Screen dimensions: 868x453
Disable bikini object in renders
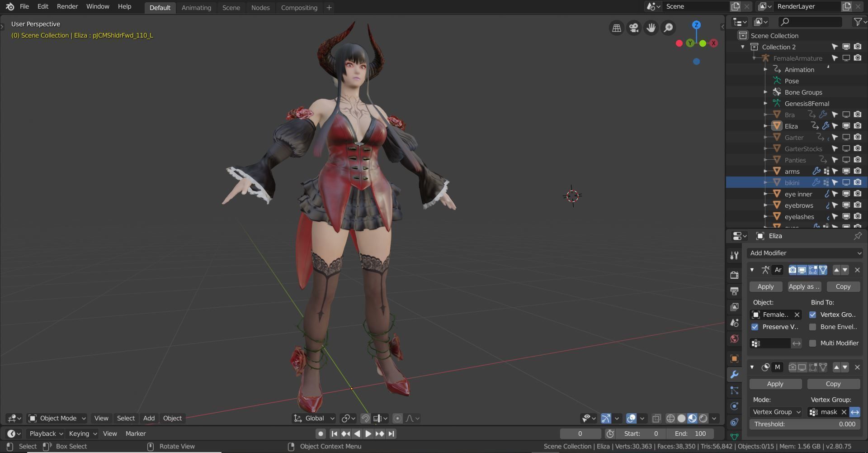858,182
